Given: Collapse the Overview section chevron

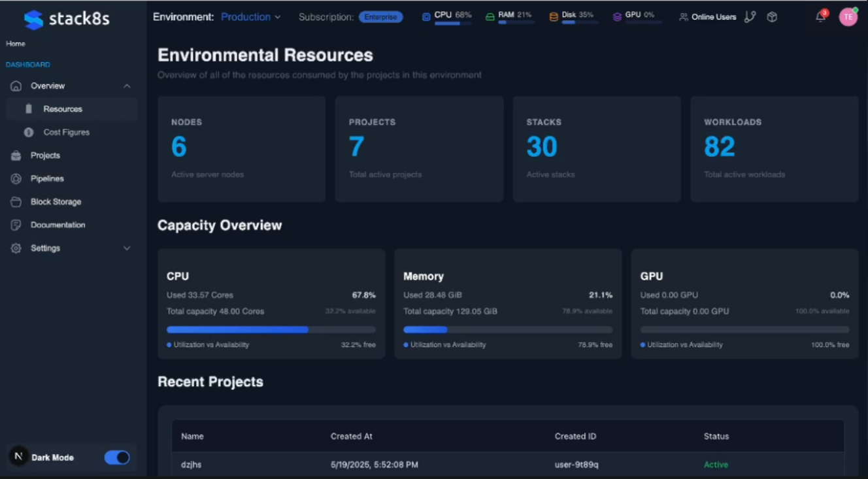Looking at the screenshot, I should tap(127, 86).
